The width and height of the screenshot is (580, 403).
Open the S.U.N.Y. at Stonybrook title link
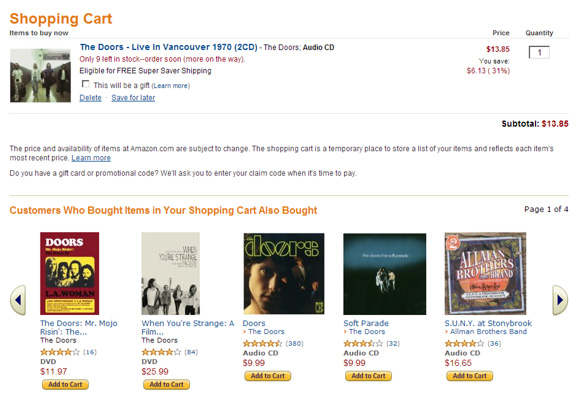click(x=488, y=323)
